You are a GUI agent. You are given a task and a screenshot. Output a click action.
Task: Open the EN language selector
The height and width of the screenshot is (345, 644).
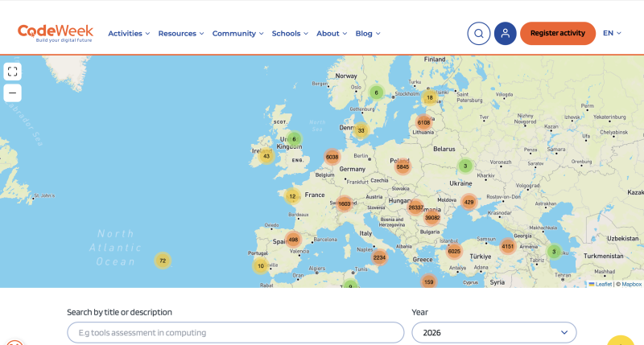[612, 33]
